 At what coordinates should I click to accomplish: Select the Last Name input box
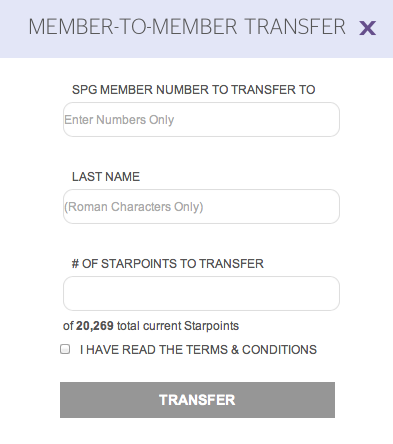tap(201, 206)
